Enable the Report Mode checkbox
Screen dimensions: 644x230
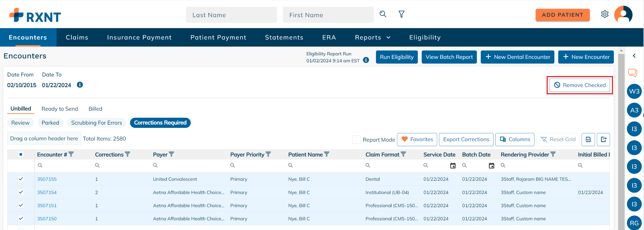356,140
